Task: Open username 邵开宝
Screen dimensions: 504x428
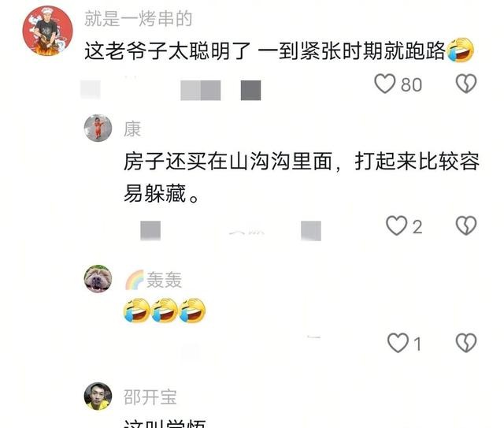Action: tap(150, 397)
